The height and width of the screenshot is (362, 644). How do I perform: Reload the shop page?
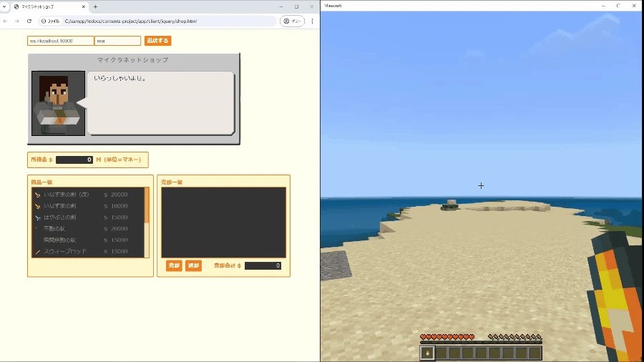(x=29, y=21)
